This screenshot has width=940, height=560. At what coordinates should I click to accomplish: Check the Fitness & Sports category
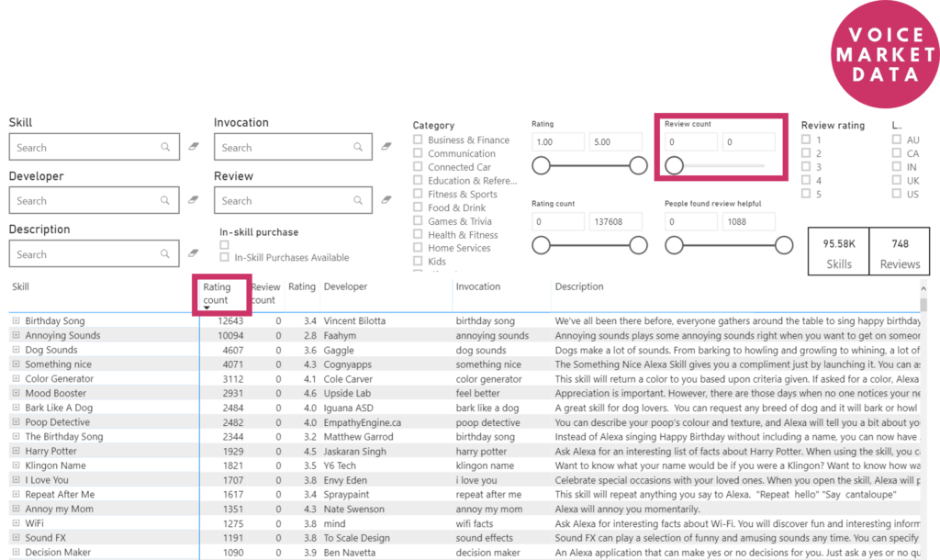[418, 194]
